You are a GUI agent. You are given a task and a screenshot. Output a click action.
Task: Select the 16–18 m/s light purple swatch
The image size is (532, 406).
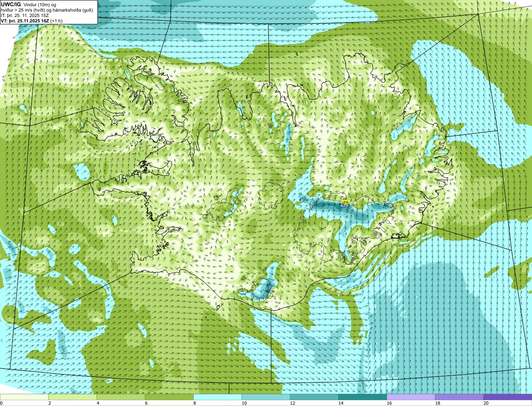pyautogui.click(x=411, y=397)
